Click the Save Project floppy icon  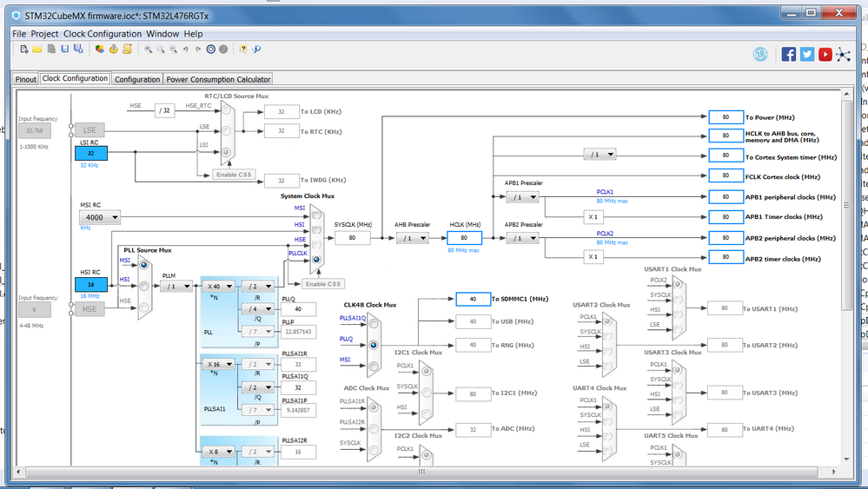65,50
